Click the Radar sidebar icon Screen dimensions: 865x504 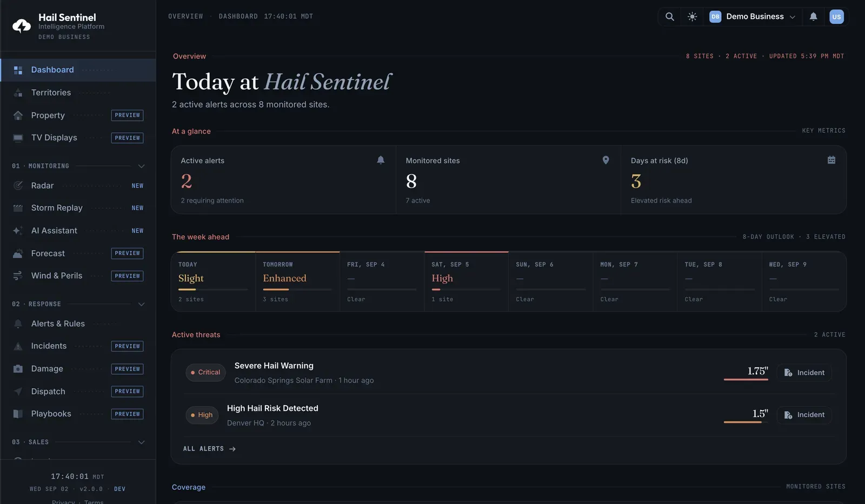(18, 186)
